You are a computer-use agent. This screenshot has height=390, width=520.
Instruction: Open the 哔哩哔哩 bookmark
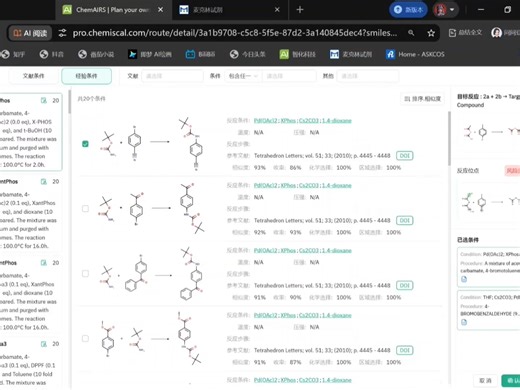coord(200,54)
